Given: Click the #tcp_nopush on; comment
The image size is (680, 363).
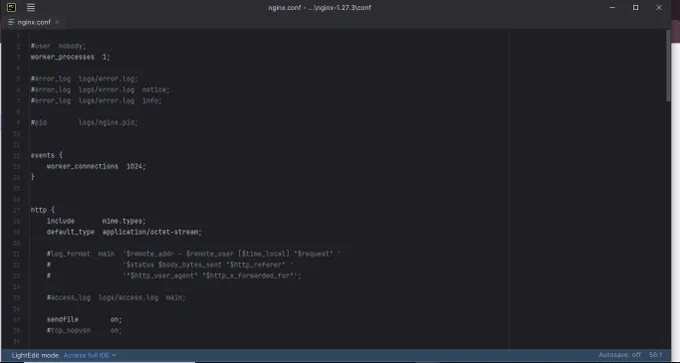Looking at the screenshot, I should coord(85,330).
